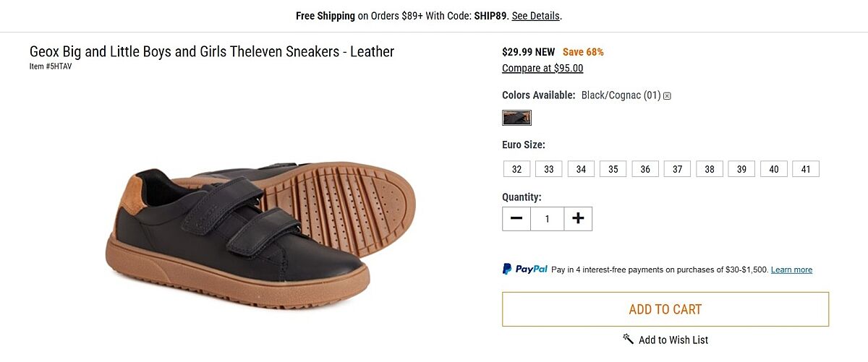Select Euro size 32
The height and width of the screenshot is (362, 868).
(x=516, y=169)
